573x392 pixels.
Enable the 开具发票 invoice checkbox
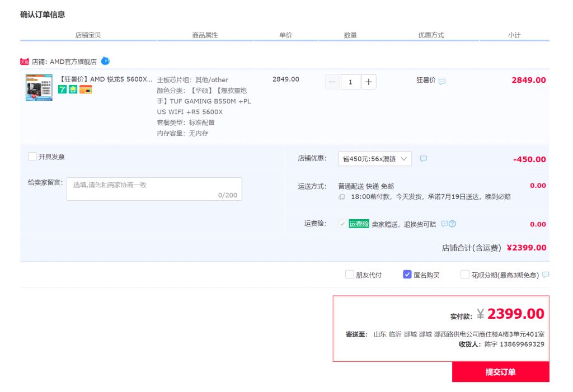click(x=32, y=157)
